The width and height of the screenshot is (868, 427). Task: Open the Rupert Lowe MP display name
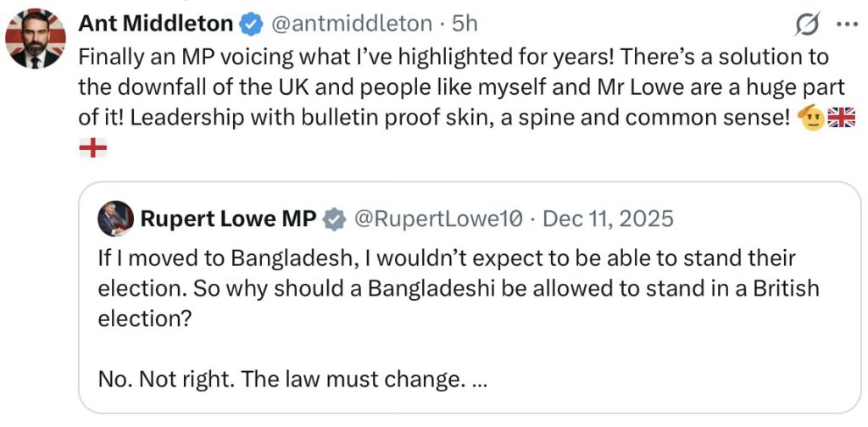(x=228, y=219)
